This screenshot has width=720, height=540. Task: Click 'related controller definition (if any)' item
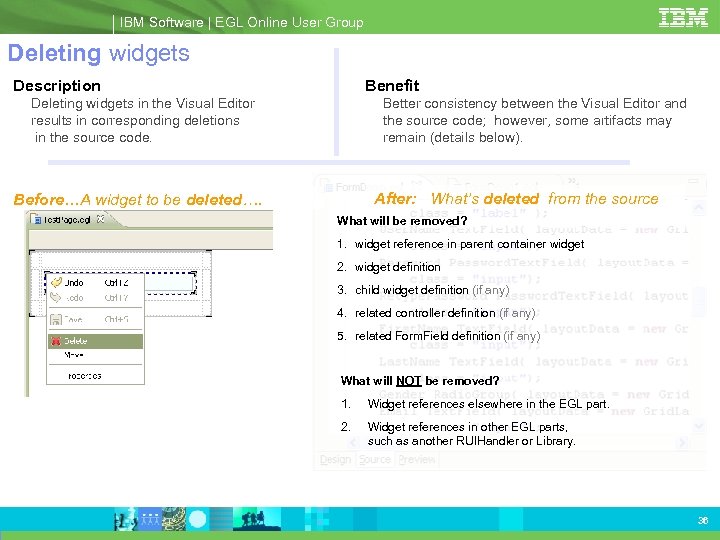click(x=445, y=313)
